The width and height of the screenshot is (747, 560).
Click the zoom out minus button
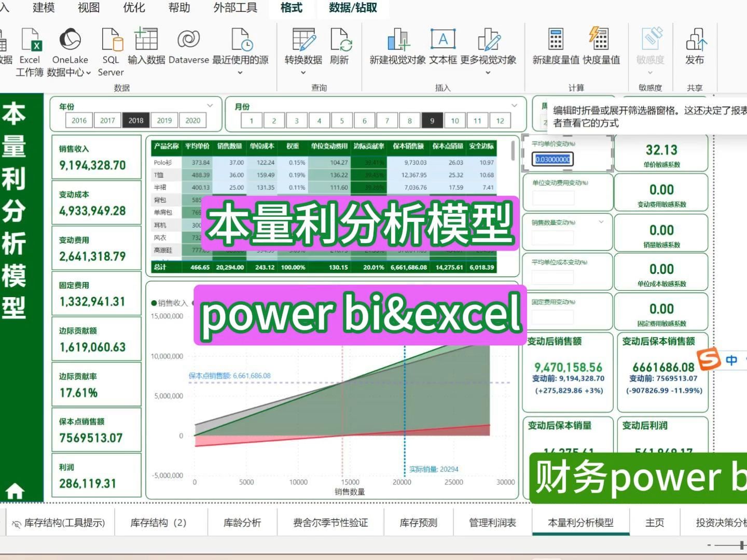pos(709,545)
